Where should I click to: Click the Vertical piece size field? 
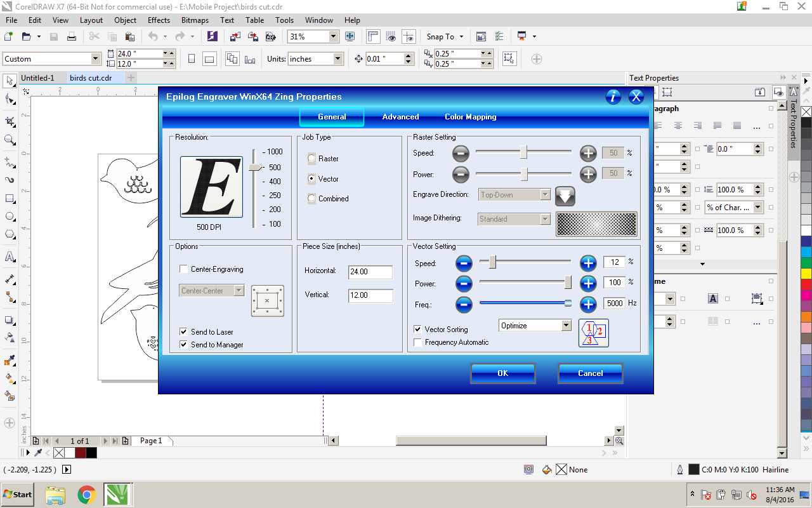(370, 295)
